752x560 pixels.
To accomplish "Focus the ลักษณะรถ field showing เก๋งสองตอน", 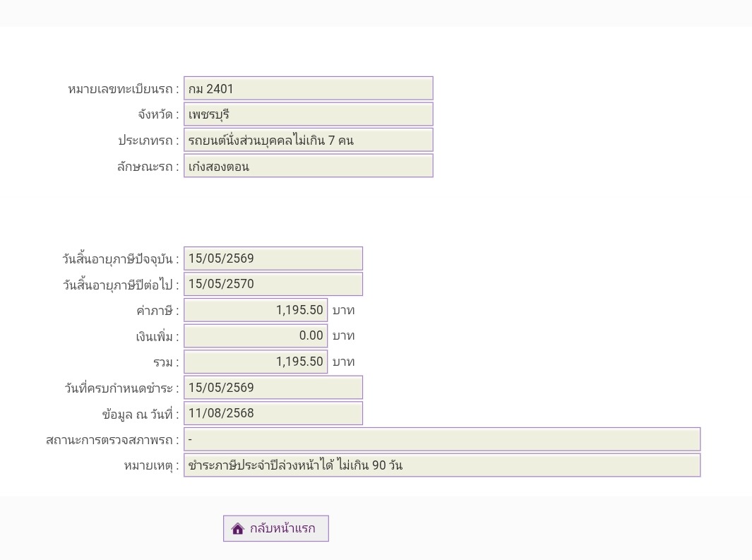I will [x=308, y=166].
